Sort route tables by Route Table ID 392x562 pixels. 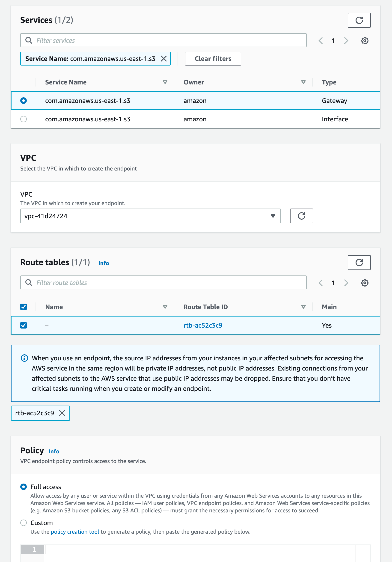tap(303, 306)
